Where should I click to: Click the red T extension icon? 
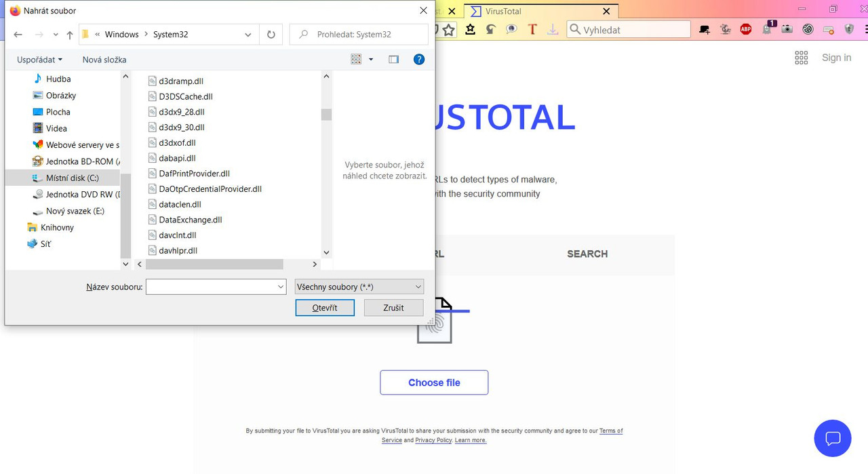532,29
